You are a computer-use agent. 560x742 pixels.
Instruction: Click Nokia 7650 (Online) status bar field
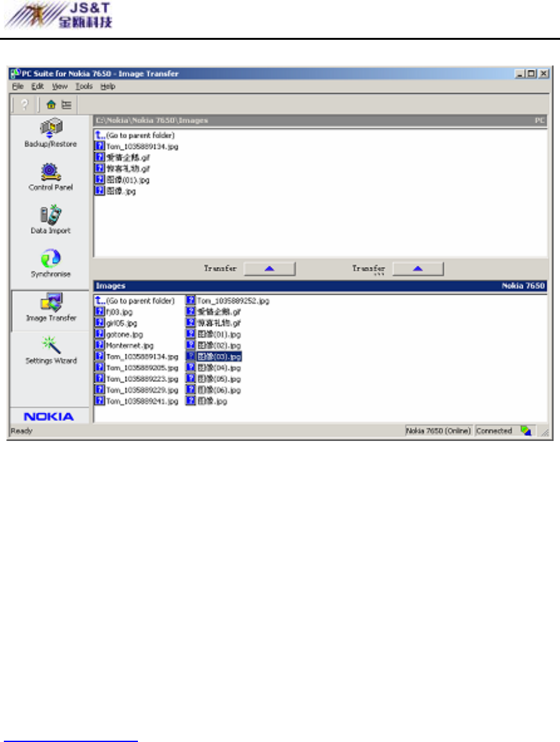click(439, 431)
